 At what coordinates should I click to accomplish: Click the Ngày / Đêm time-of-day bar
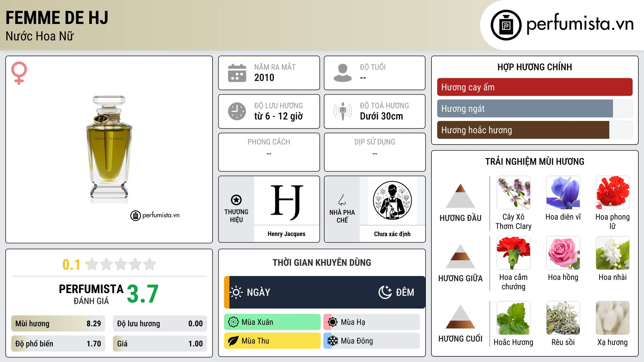[325, 292]
